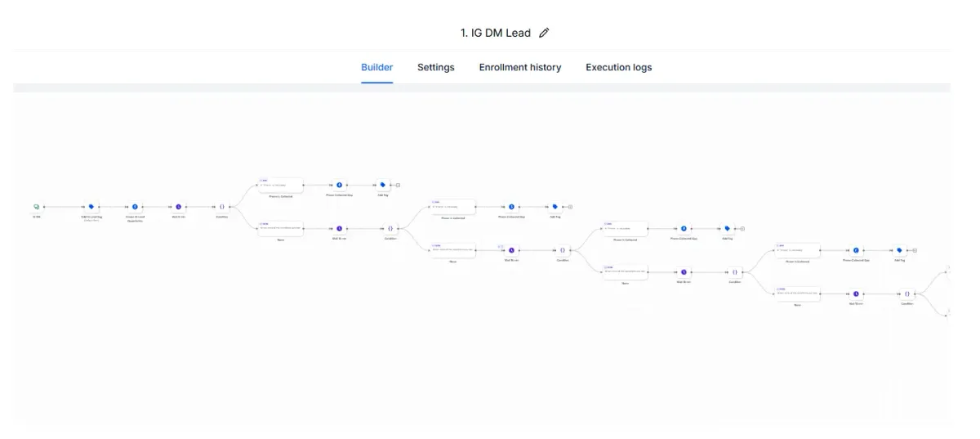Image resolution: width=980 pixels, height=439 pixels.
Task: Add step after third branch's Add Tag
Action: click(742, 229)
